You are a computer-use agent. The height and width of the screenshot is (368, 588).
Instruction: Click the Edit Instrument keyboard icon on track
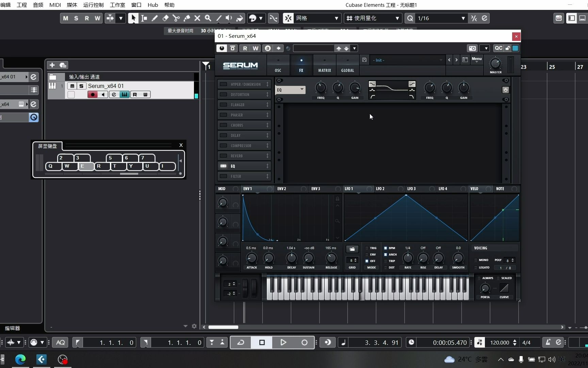pos(124,94)
